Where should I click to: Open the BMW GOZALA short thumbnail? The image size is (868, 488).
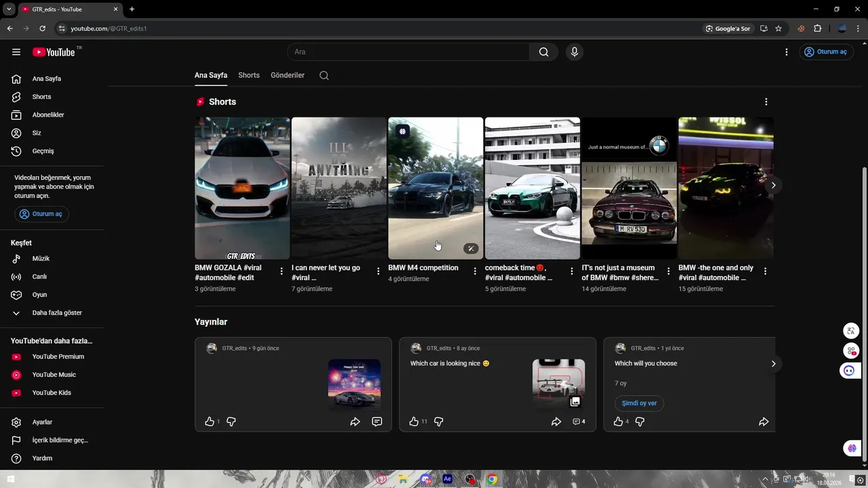(242, 188)
